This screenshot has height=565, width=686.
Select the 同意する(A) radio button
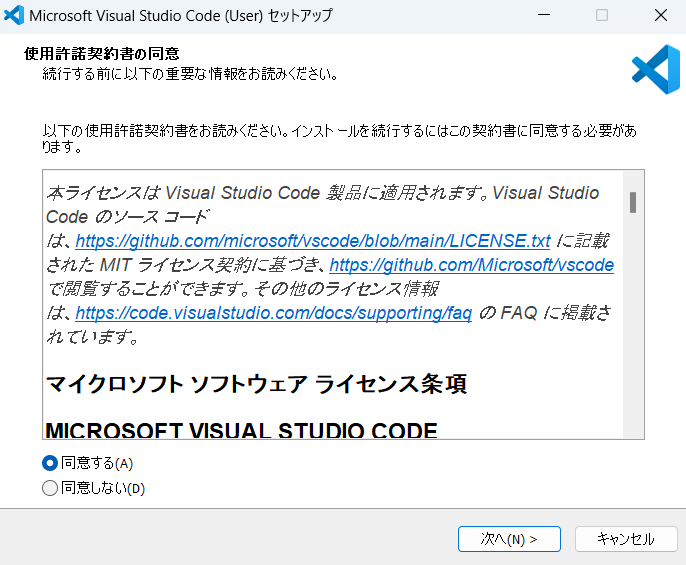tap(50, 463)
